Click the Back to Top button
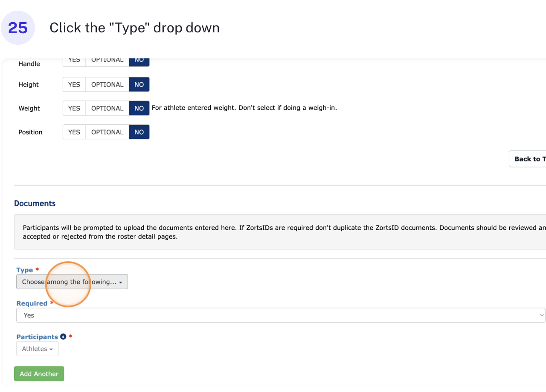This screenshot has height=392, width=546. (x=529, y=159)
